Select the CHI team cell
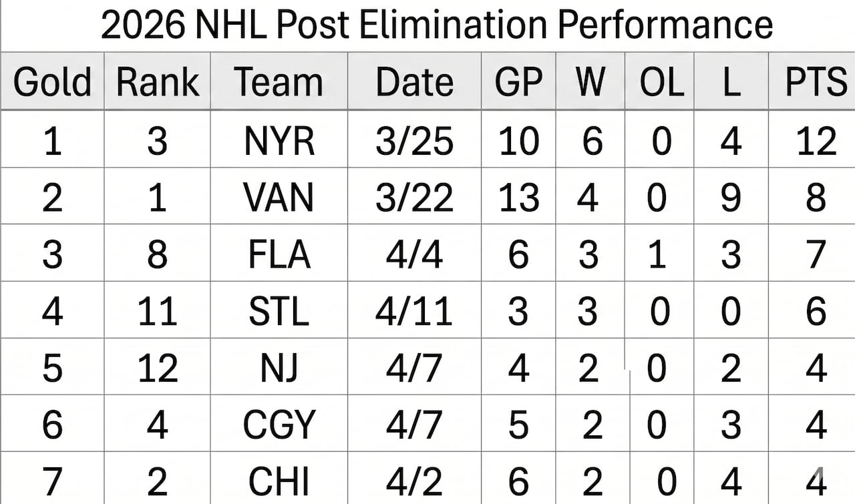Viewport: 855px width, 504px height. coord(279,481)
